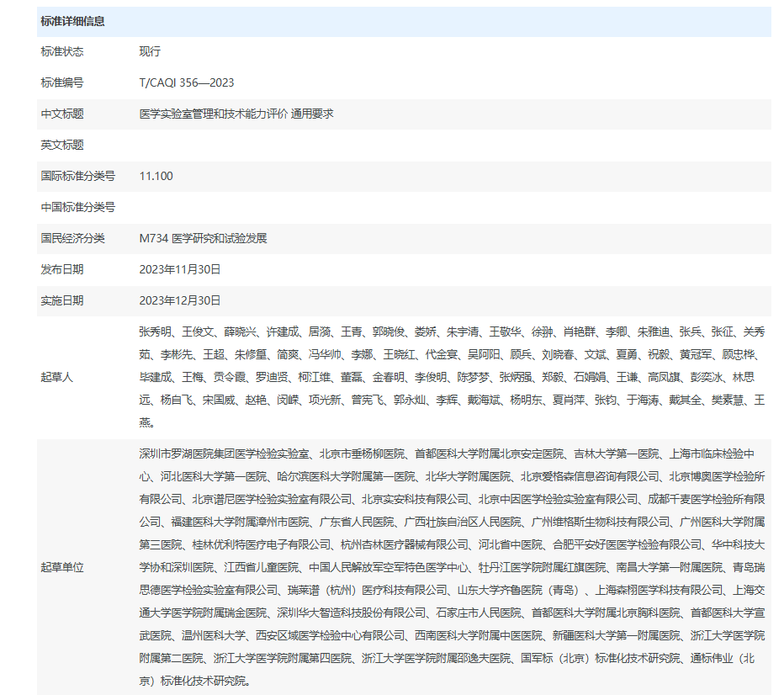This screenshot has width=784, height=695.
Task: Click the 标准详细信息 section header
Action: pos(72,21)
